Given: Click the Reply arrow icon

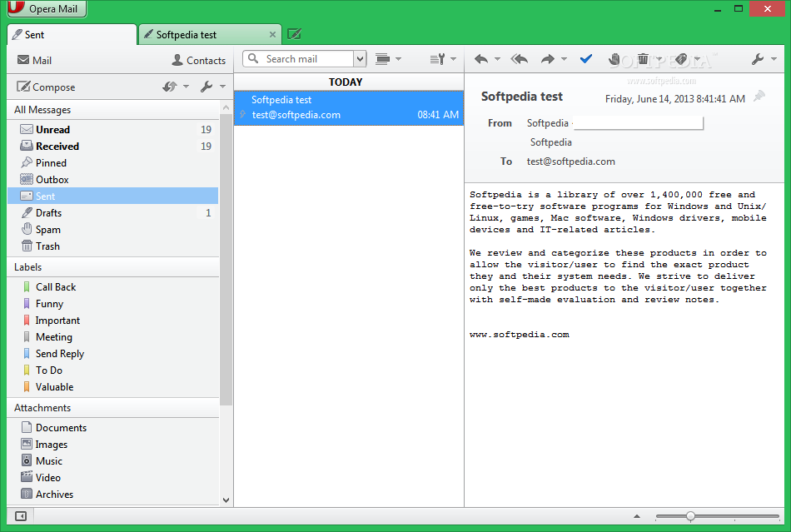Looking at the screenshot, I should click(481, 59).
